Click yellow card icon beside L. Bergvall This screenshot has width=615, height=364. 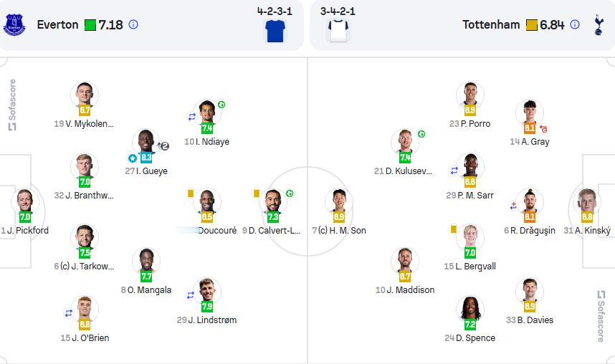coord(454,229)
